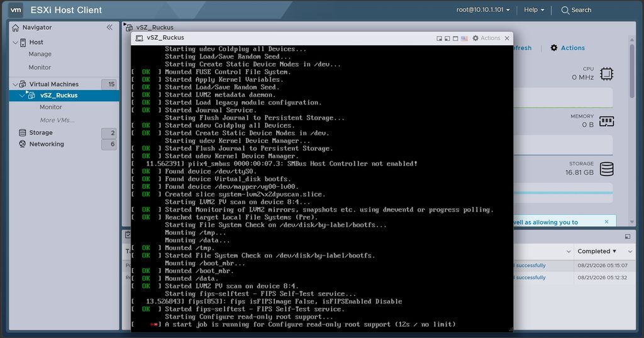Viewport: 644px width, 338px height.
Task: Click the Virtual Machines count badge 15
Action: pos(109,84)
